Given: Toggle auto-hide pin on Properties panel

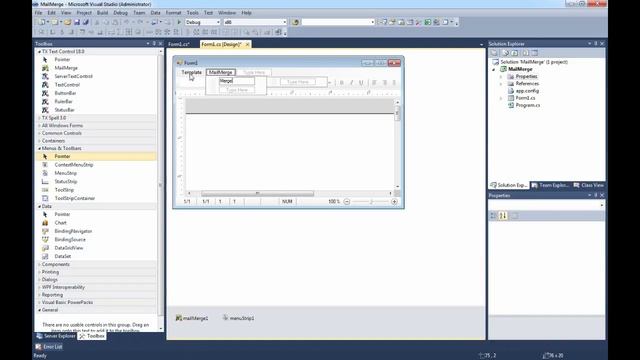Looking at the screenshot, I should (x=596, y=196).
